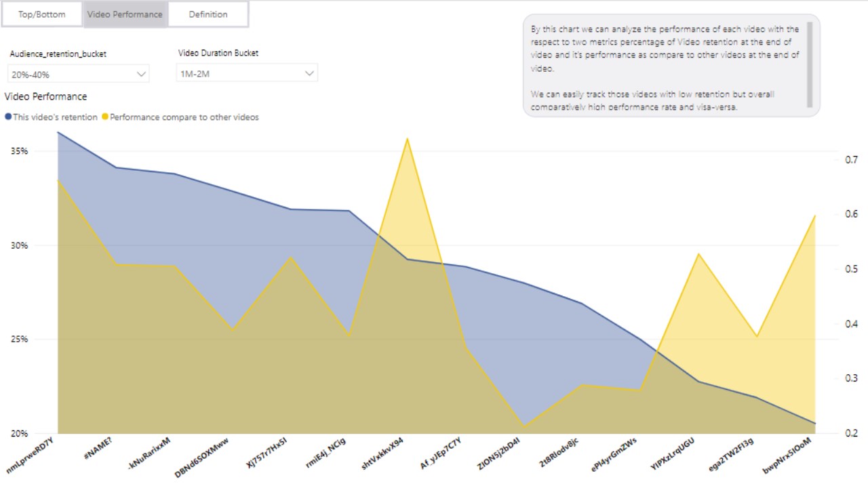
Task: Click the Video Performance chart title
Action: tap(45, 97)
